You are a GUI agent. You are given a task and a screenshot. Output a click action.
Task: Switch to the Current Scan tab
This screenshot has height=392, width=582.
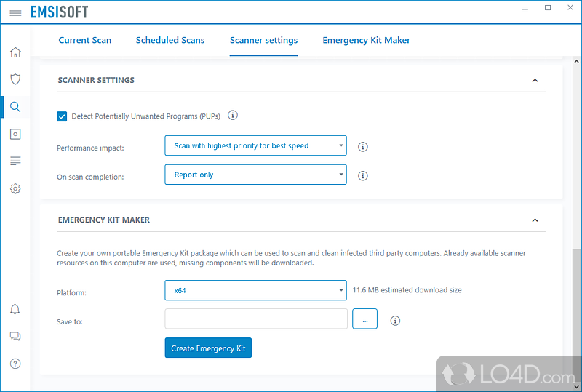(85, 40)
